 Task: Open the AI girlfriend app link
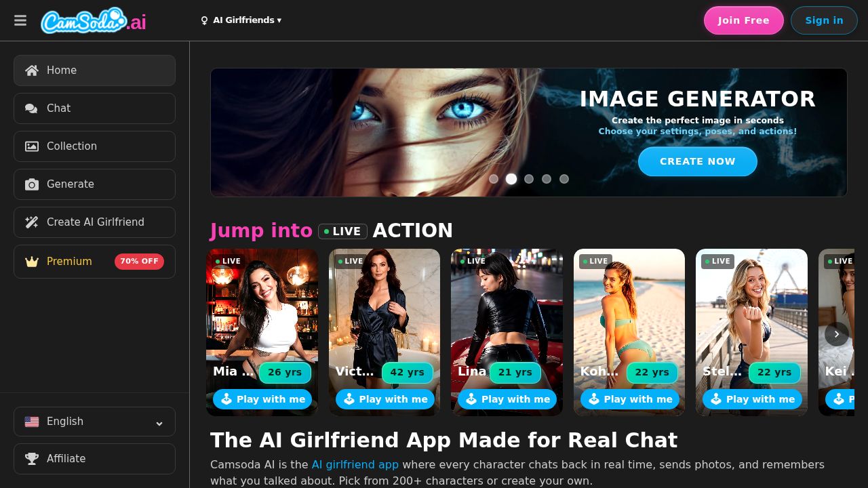355,464
